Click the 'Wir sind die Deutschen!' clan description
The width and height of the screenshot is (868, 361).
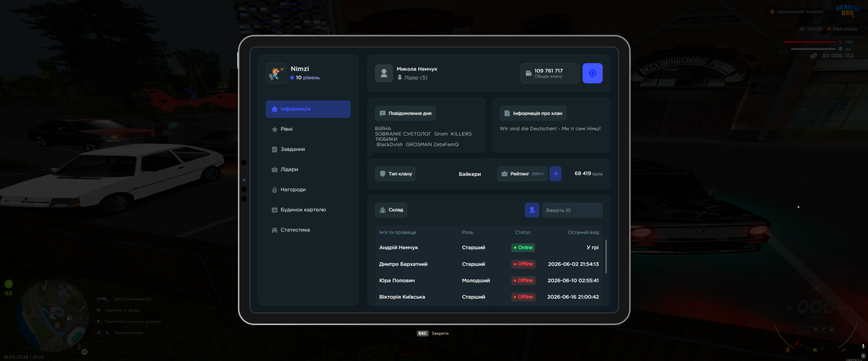(550, 129)
